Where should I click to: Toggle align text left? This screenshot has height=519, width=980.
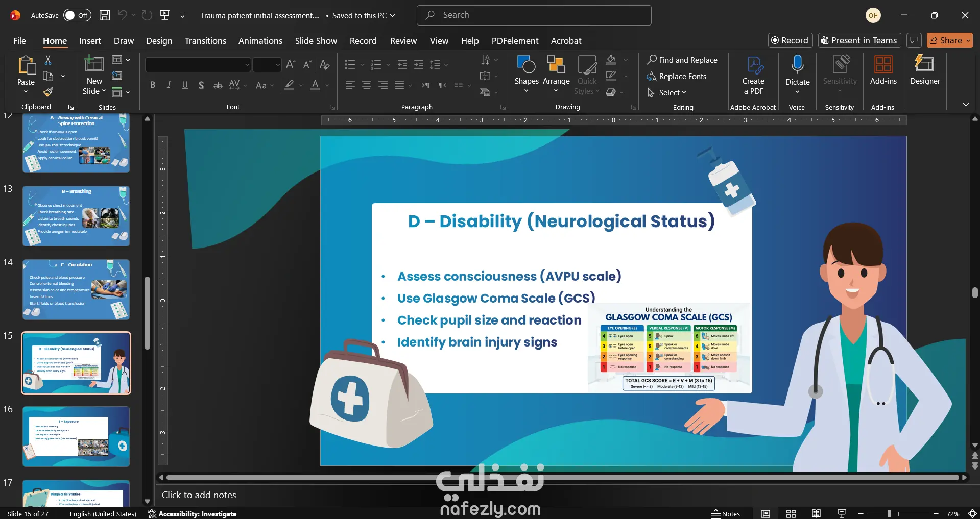coord(350,85)
